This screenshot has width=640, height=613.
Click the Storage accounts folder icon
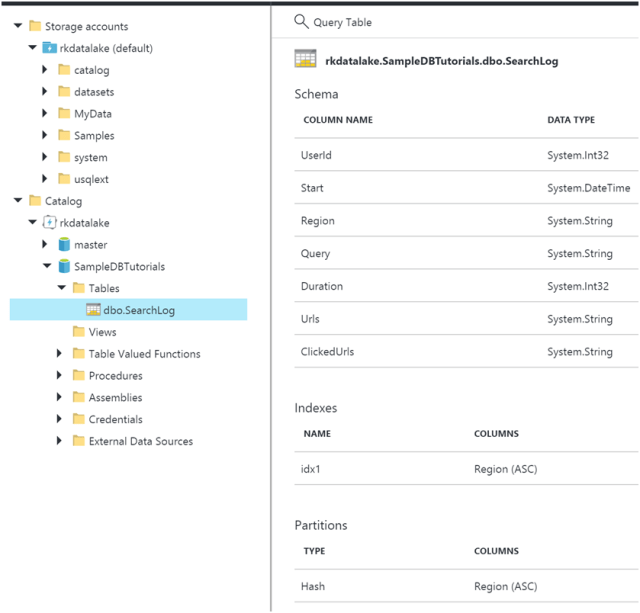click(35, 26)
